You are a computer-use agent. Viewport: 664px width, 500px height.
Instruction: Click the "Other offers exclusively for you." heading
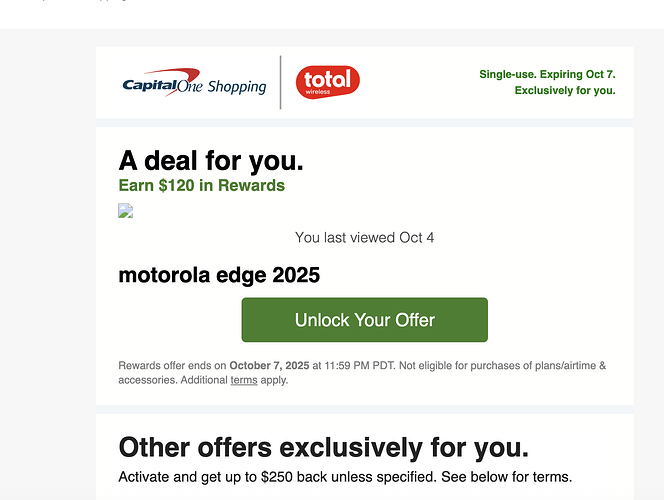(323, 447)
